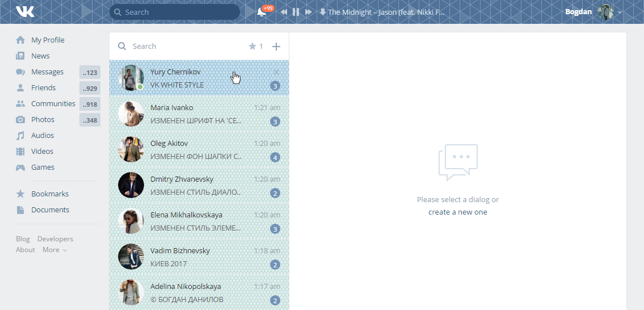Open The Midnight – Jason track title
Screen dimensions: 644x310
pyautogui.click(x=386, y=12)
